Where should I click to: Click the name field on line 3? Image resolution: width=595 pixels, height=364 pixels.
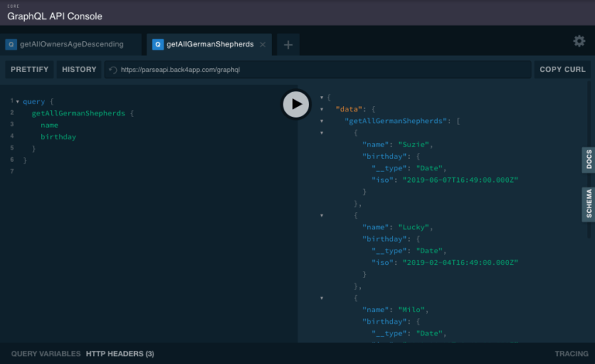[x=50, y=125]
